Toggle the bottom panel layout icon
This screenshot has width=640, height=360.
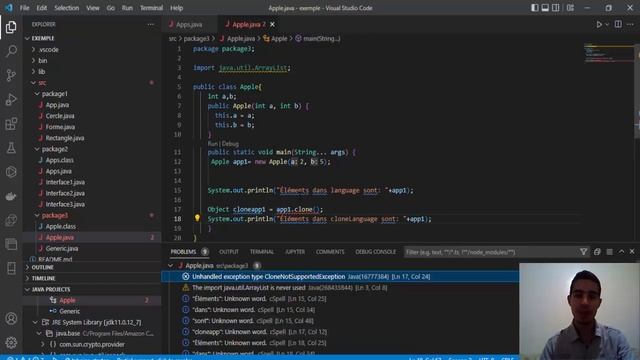click(x=545, y=8)
